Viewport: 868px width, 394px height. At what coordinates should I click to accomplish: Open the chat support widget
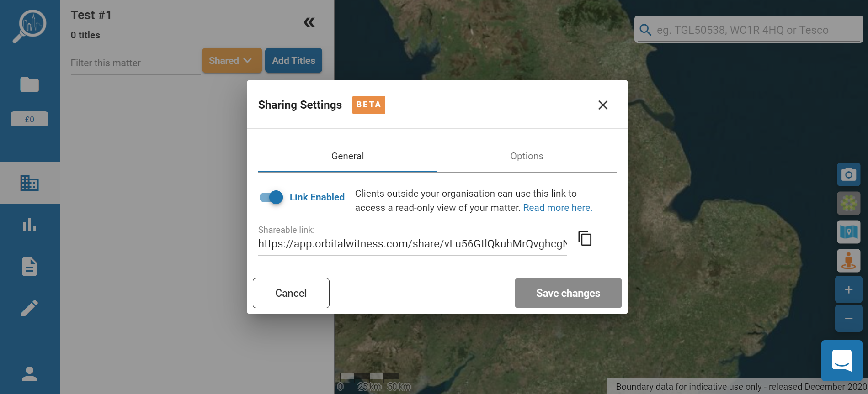point(842,361)
